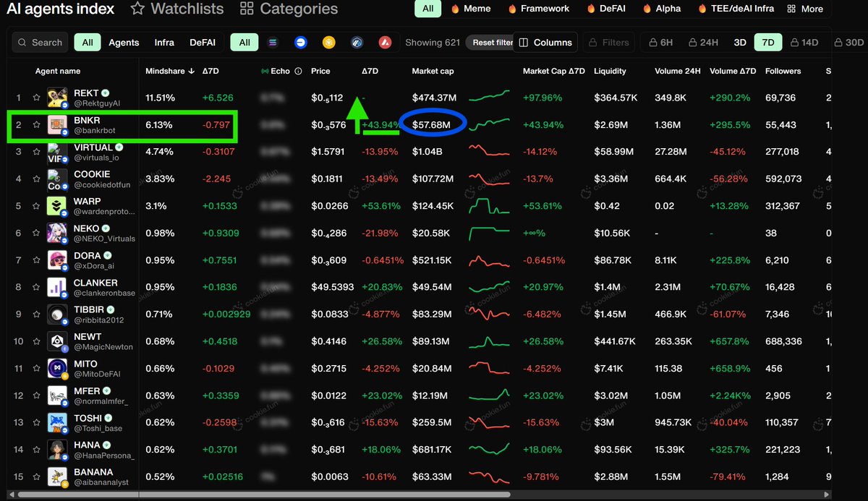Star the COOKIE agent as favorite
The image size is (868, 501).
coord(36,179)
